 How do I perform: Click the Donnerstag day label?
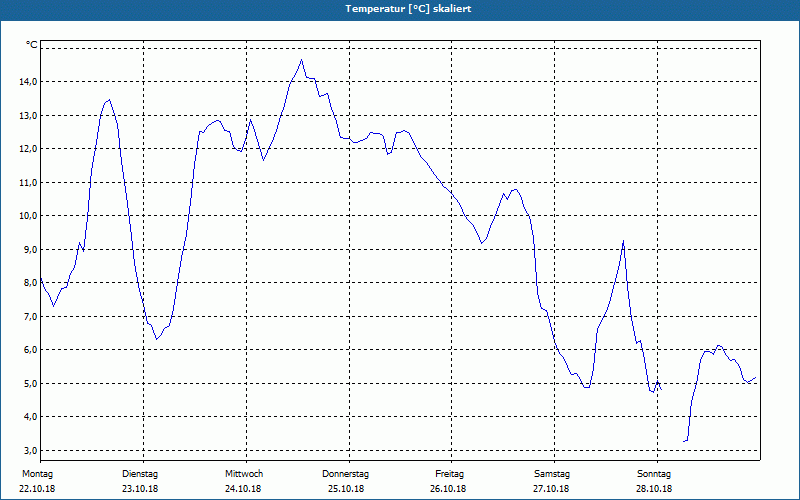pos(345,474)
